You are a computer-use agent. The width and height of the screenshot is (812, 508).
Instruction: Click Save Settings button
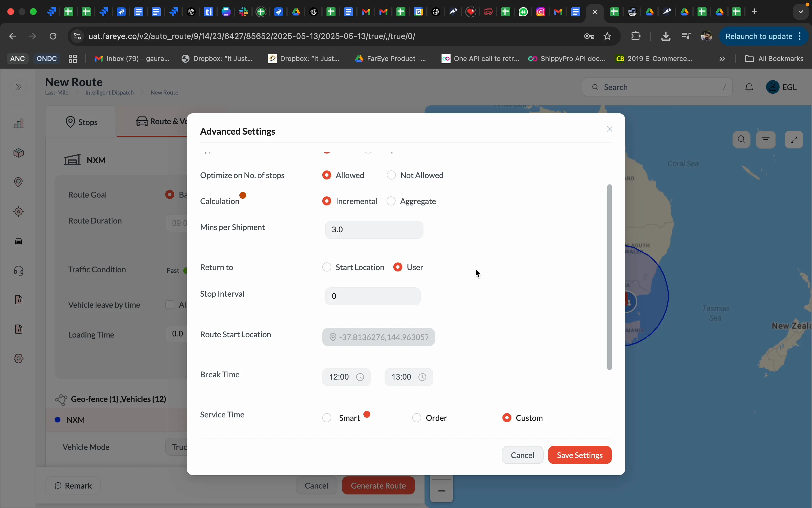point(580,455)
